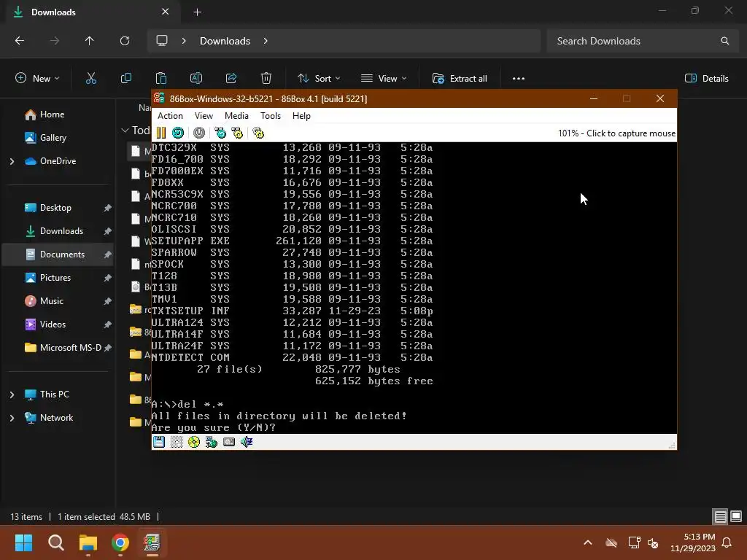Expand the Network tree node
The width and height of the screenshot is (747, 560).
12,418
